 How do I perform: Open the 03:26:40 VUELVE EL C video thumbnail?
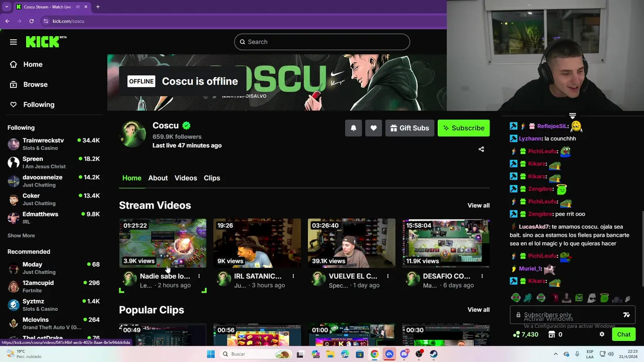(352, 243)
